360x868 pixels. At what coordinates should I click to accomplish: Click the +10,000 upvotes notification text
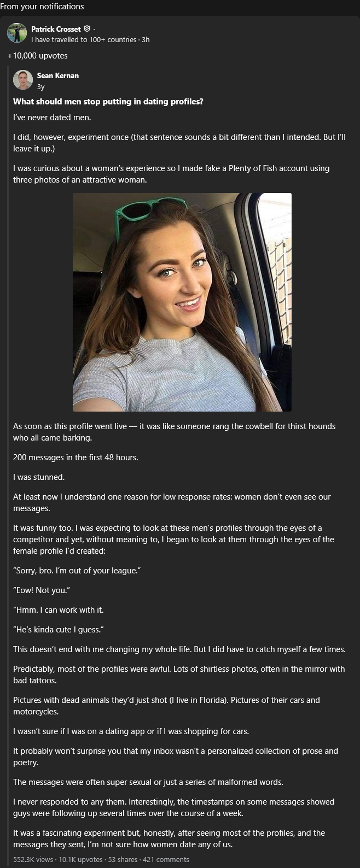[37, 56]
